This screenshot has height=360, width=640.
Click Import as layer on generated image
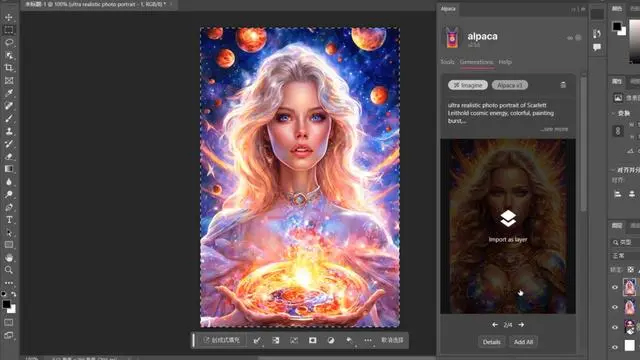coord(508,226)
